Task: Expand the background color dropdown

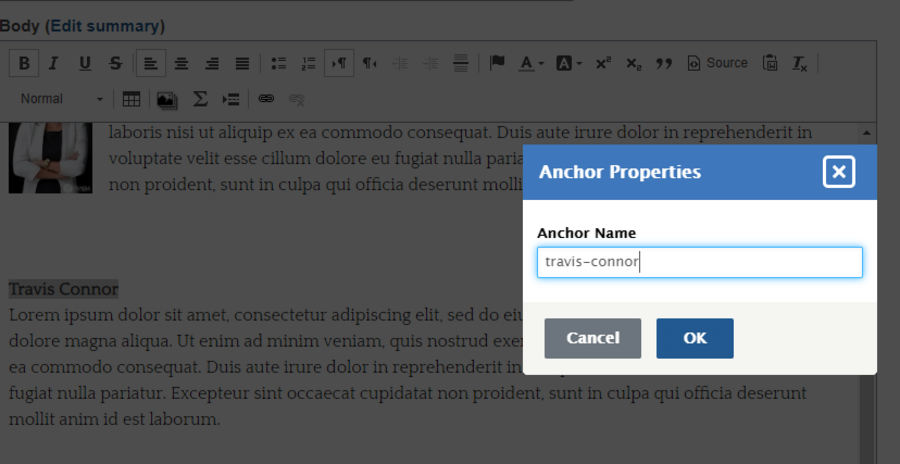Action: tap(568, 63)
